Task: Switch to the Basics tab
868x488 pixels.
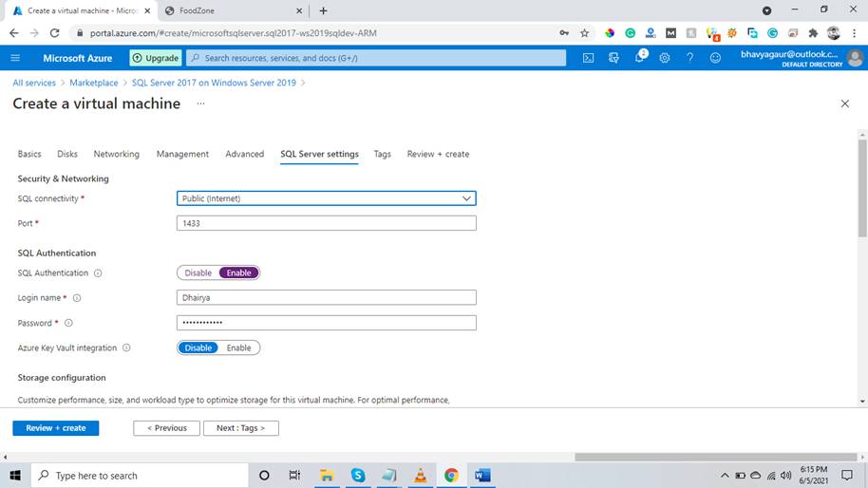Action: click(x=29, y=154)
